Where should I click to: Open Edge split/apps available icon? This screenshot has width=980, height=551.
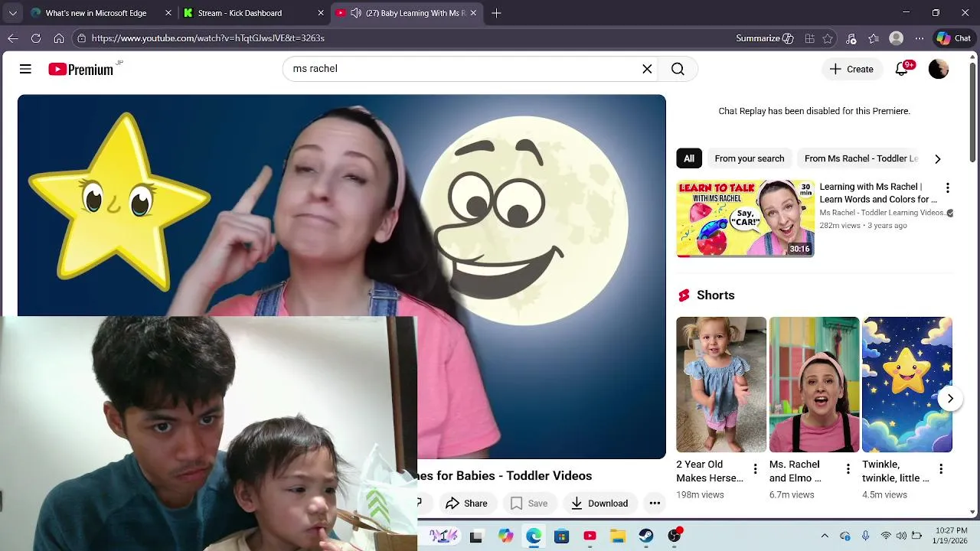click(x=809, y=38)
